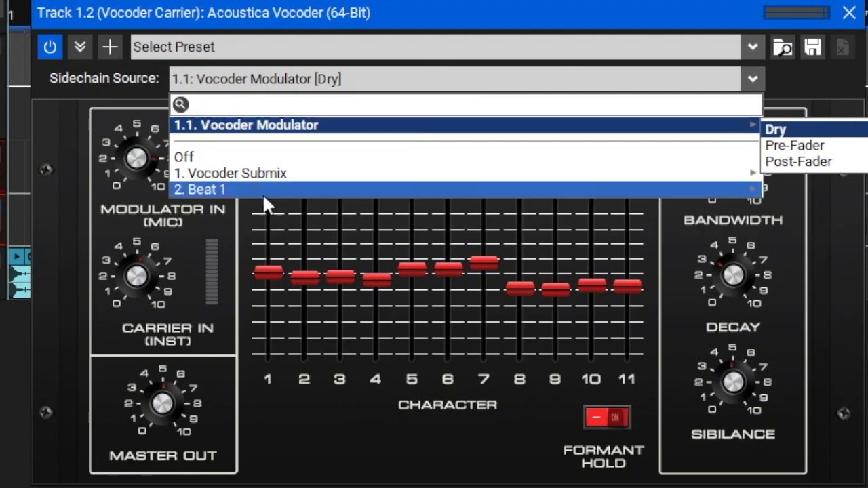This screenshot has height=488, width=868.
Task: Click Character band 5 slider handle
Action: 412,269
